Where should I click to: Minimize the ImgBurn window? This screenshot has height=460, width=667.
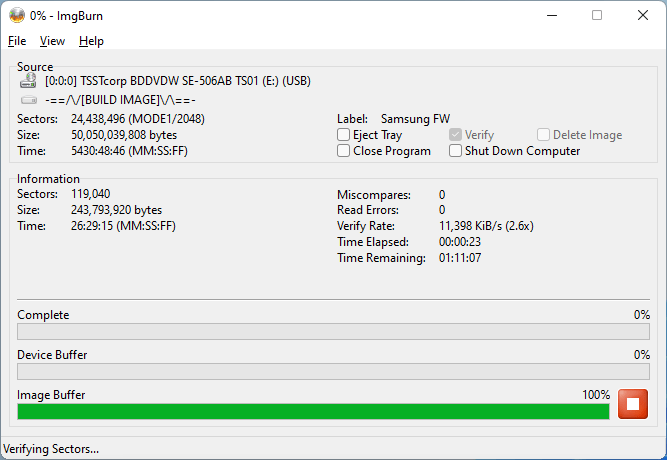click(551, 15)
